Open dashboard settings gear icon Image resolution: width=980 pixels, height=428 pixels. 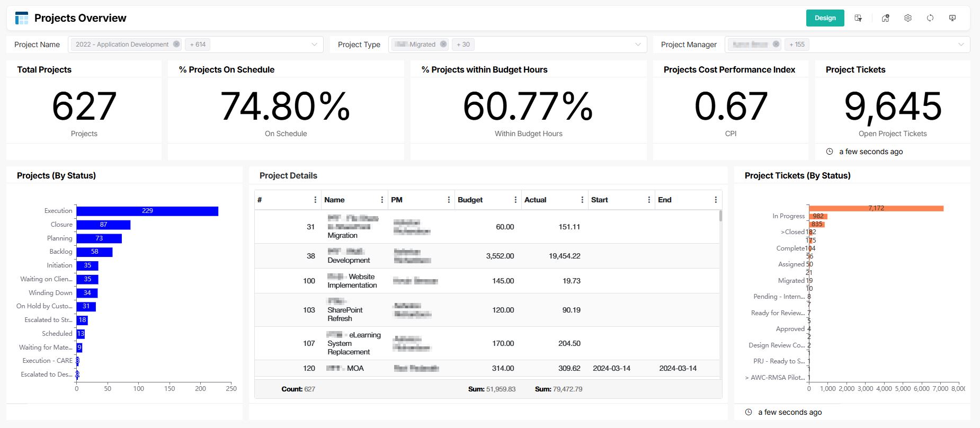click(907, 18)
